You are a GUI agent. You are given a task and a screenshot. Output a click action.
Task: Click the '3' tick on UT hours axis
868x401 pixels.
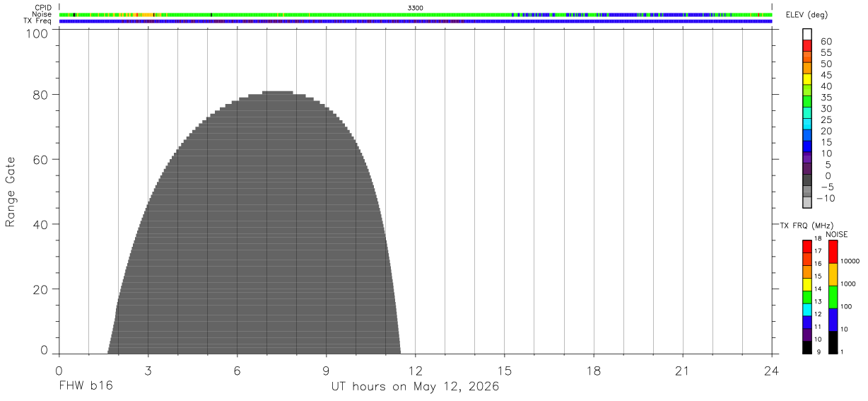click(148, 371)
